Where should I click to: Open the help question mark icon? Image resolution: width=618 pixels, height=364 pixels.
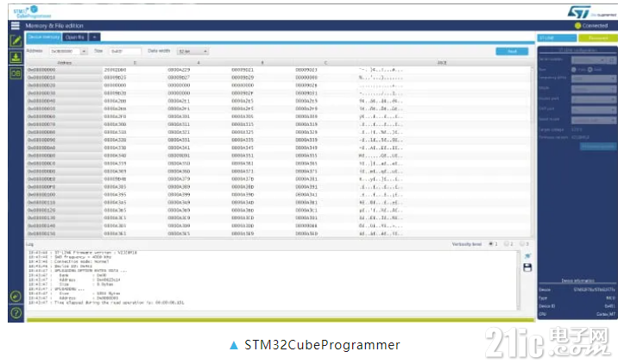(x=16, y=313)
